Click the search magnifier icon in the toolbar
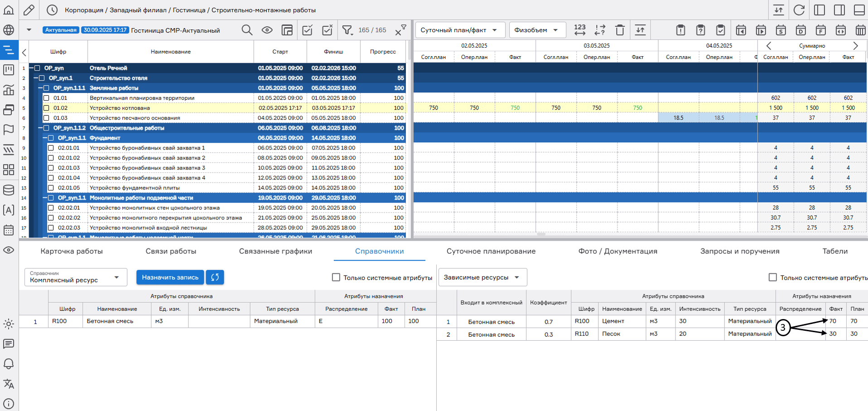Viewport: 868px width, 411px height. [x=247, y=30]
